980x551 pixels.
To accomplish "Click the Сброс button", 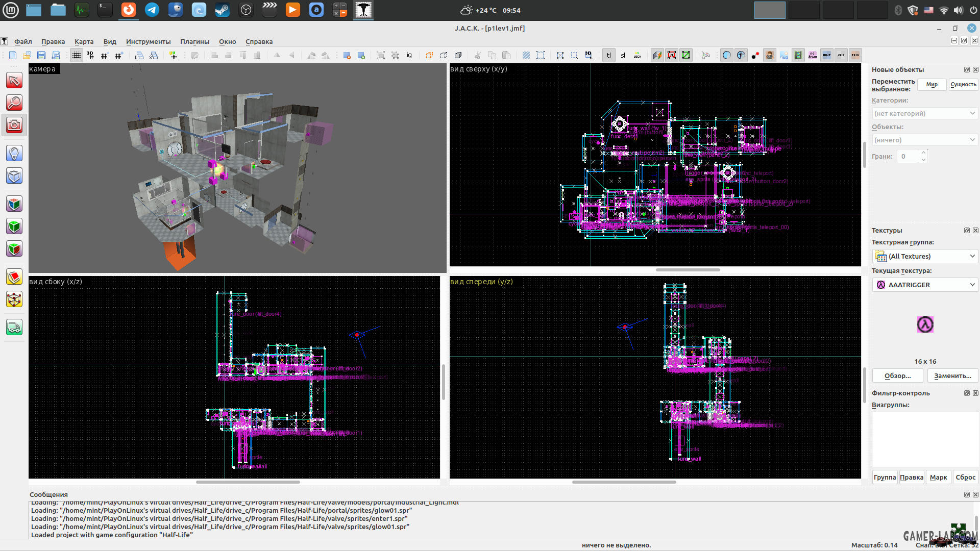I will pyautogui.click(x=965, y=478).
